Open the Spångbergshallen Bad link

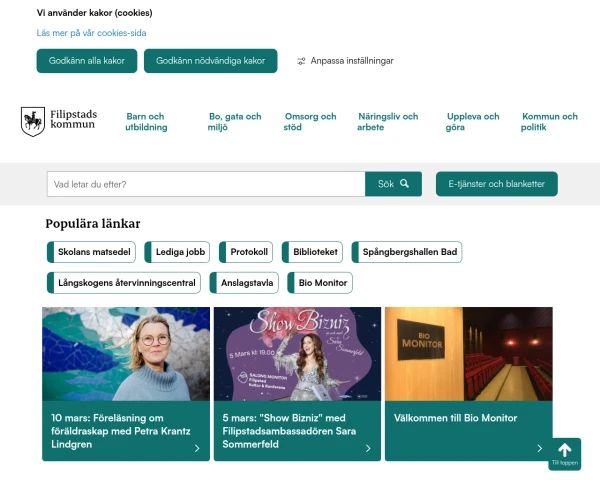[x=410, y=252]
